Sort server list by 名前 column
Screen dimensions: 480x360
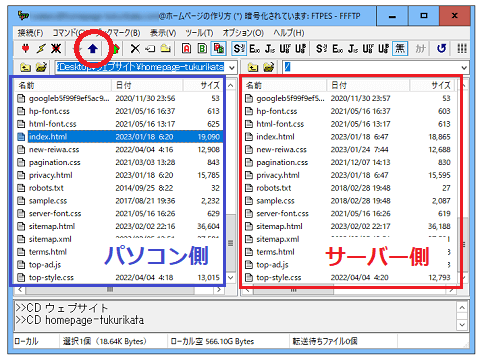284,86
